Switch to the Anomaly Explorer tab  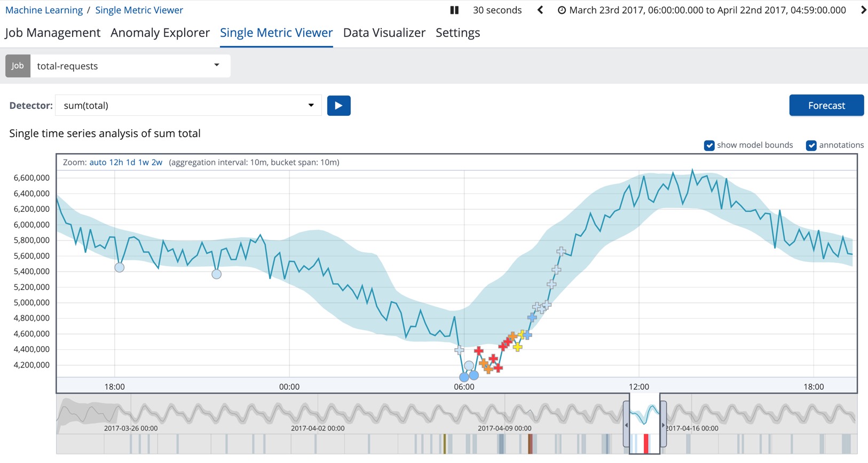click(160, 33)
